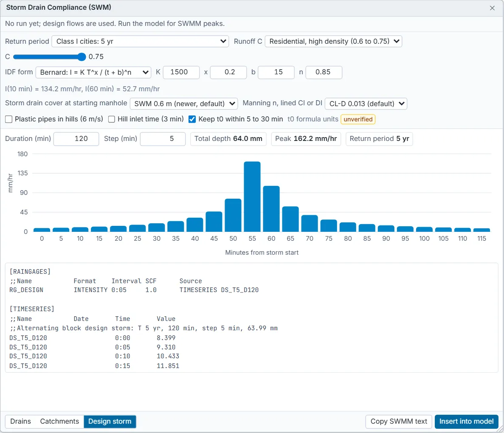Click the chart bar at minute 50
This screenshot has height=433, width=504.
click(x=233, y=215)
